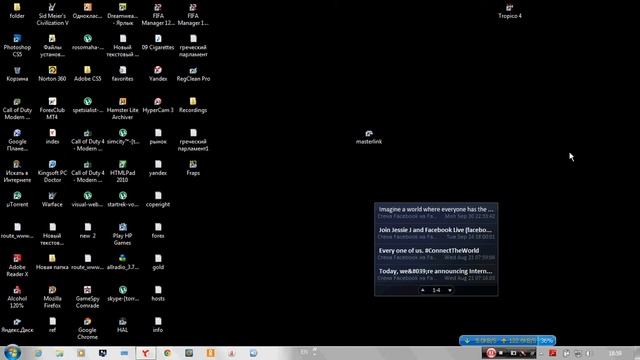Viewport: 640px width, 360px height.
Task: Open the Tropico 4 desktop shortcut
Action: (510, 11)
